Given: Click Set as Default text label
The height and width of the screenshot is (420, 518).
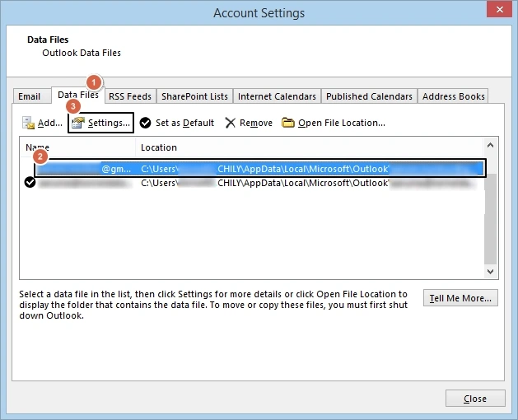Looking at the screenshot, I should (x=184, y=123).
